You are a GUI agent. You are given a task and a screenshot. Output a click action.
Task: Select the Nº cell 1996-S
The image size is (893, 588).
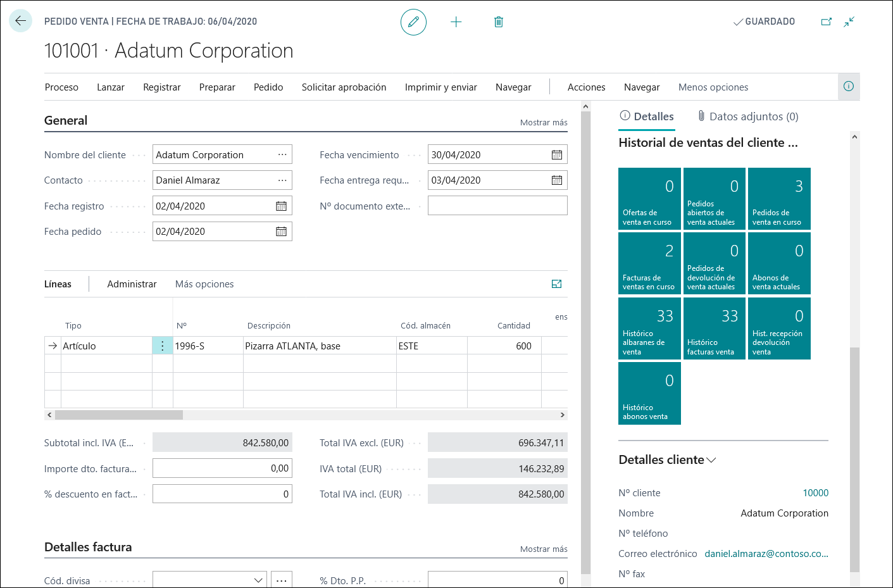pyautogui.click(x=208, y=346)
